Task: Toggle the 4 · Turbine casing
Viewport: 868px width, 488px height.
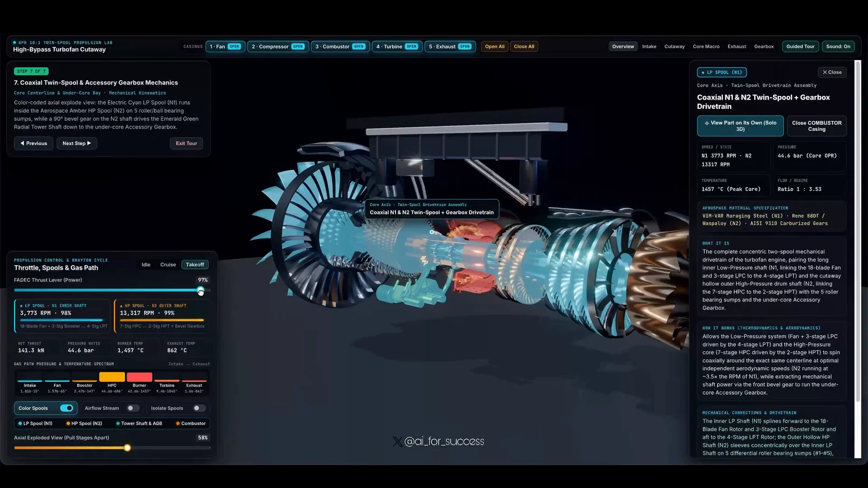Action: (x=397, y=47)
